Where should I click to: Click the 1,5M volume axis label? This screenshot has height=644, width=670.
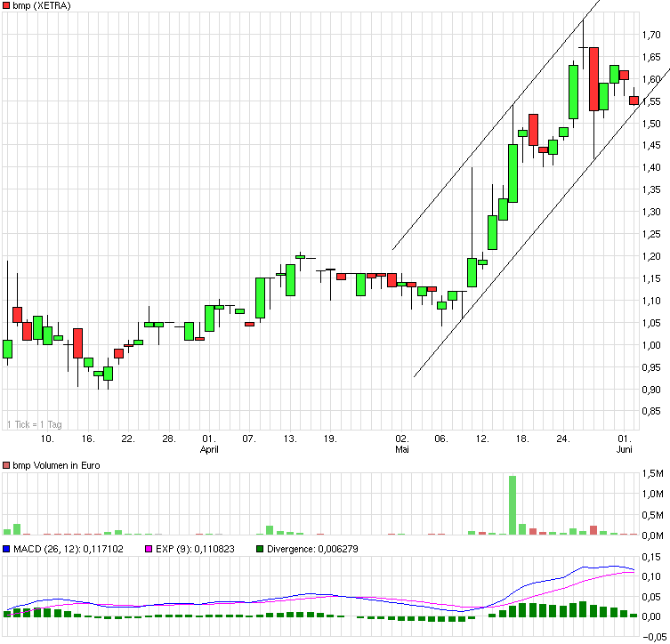coord(654,473)
